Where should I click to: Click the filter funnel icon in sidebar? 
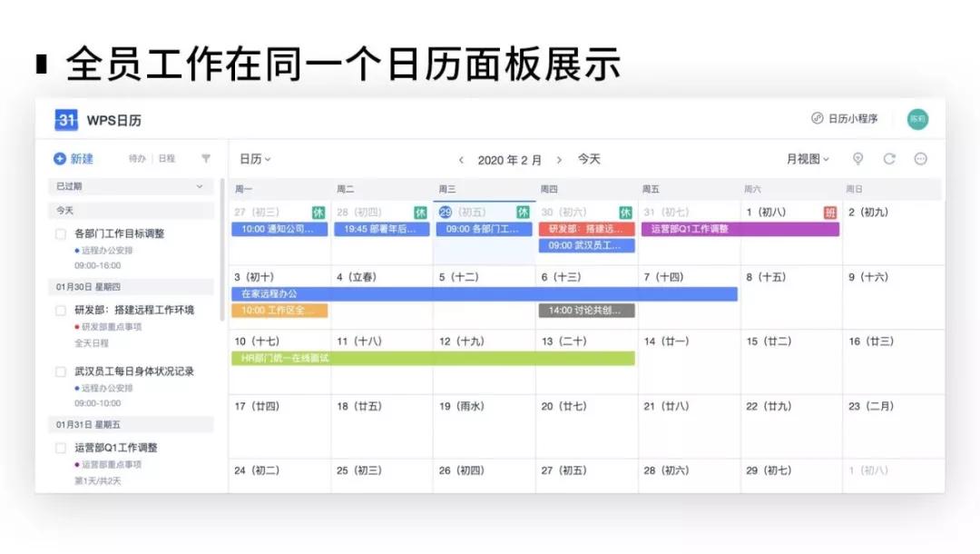[205, 157]
